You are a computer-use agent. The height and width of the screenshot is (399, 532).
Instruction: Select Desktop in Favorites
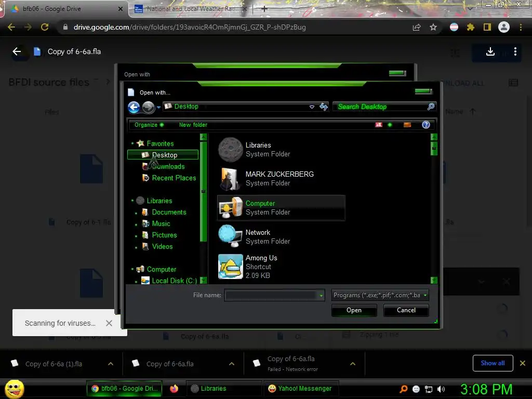coord(163,155)
